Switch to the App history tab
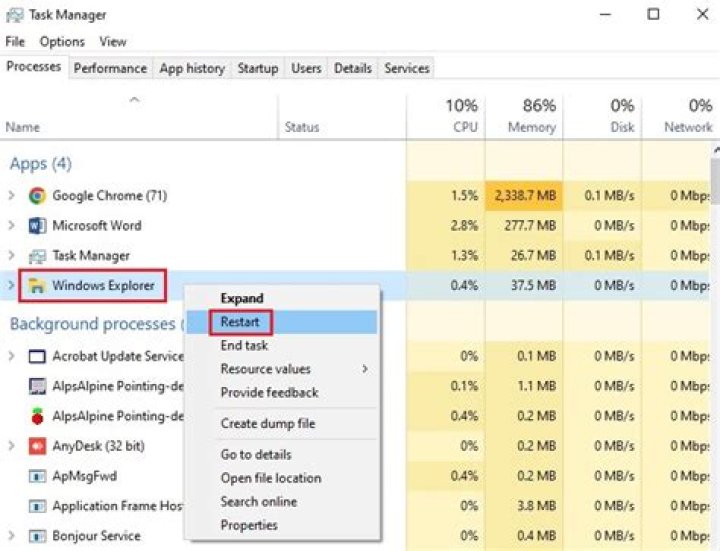 [192, 68]
